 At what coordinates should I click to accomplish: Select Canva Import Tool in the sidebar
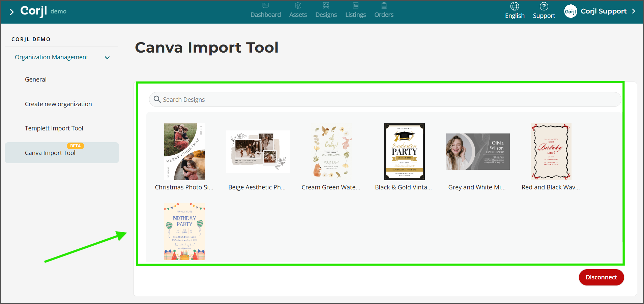tap(62, 153)
